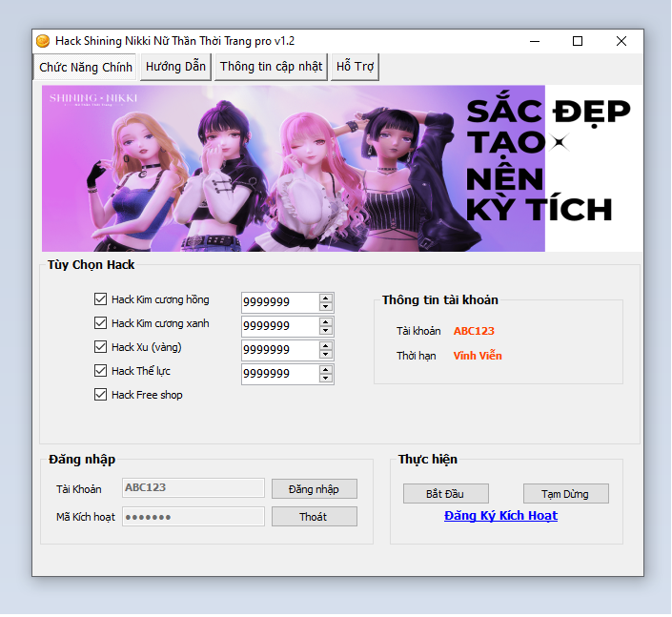This screenshot has width=672, height=617.
Task: Toggle the Hack Thể lực checkbox
Action: tap(101, 371)
